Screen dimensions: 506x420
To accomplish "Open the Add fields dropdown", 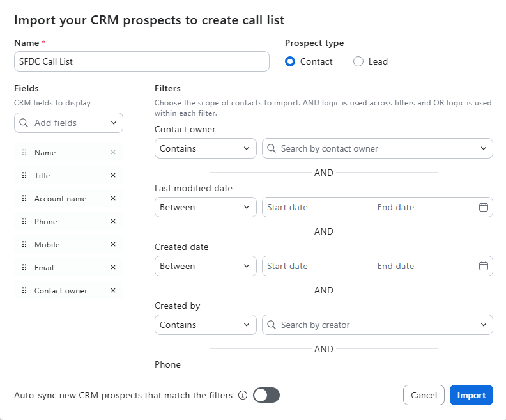I will pyautogui.click(x=68, y=123).
